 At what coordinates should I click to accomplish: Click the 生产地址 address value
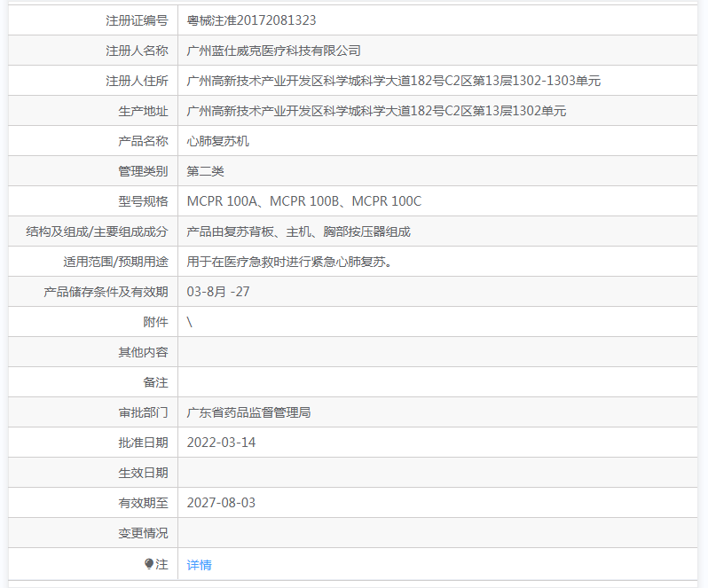[x=376, y=111]
